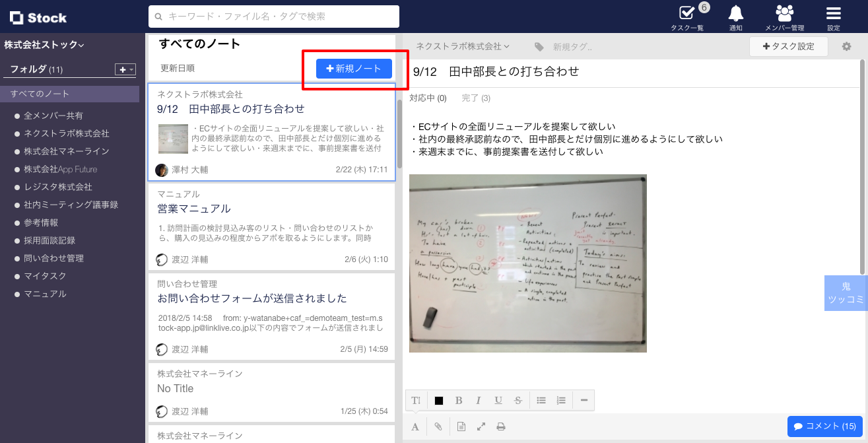Create a note with the 新規ノート button

pos(354,69)
